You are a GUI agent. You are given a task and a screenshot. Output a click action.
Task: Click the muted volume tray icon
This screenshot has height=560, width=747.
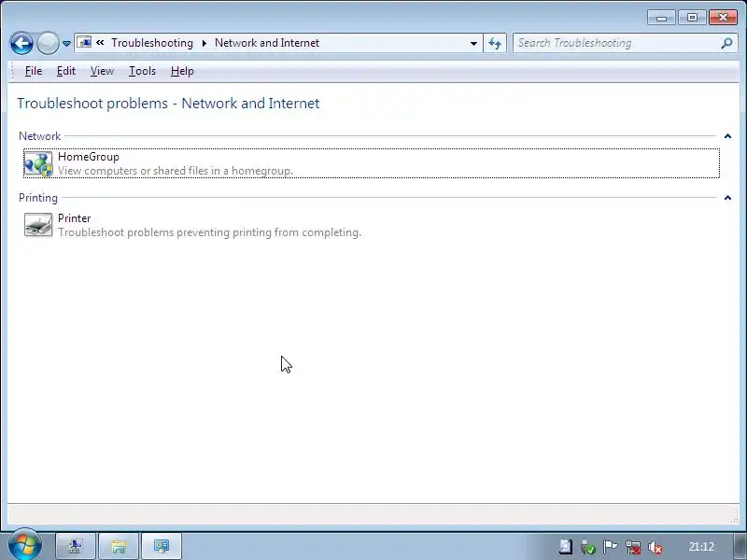click(x=655, y=547)
